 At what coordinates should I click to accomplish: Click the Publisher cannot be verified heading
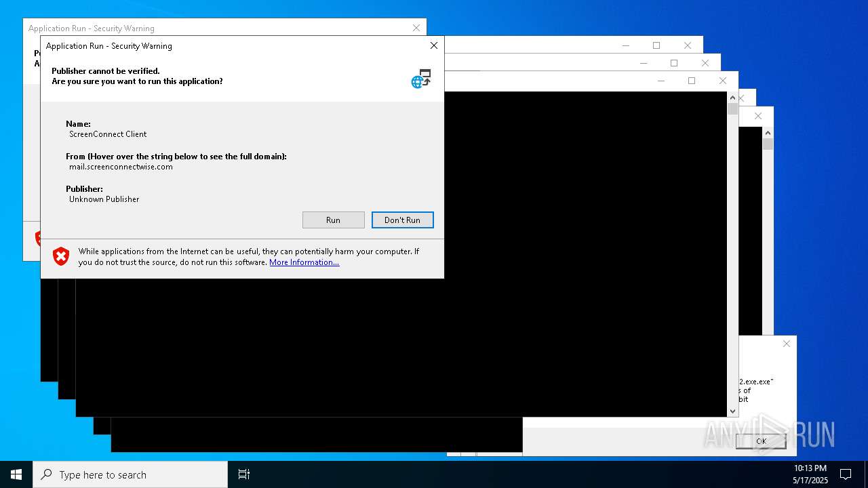pyautogui.click(x=106, y=71)
